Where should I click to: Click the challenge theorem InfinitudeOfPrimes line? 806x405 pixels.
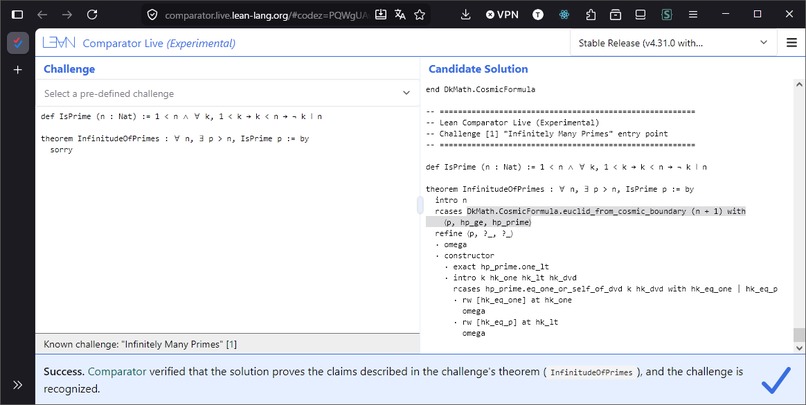pos(175,138)
